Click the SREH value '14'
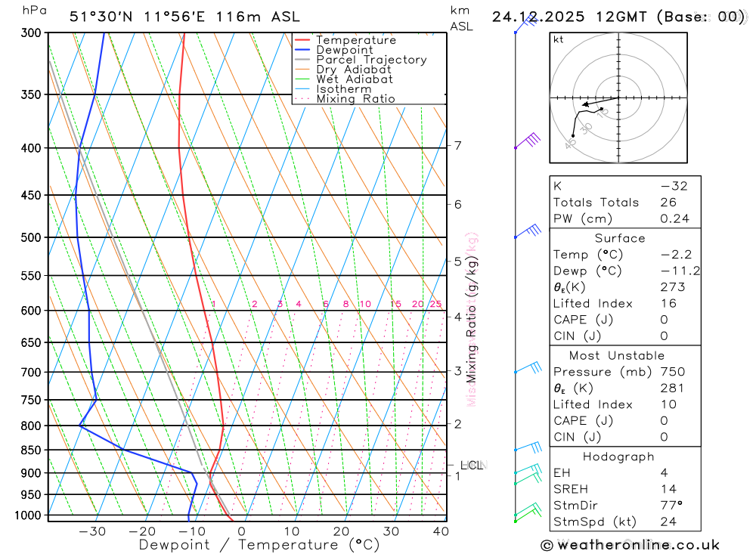Screen dimensions: 756x554 click(668, 490)
